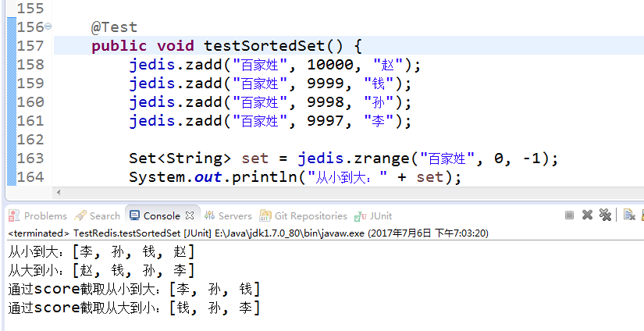Click the terminated TestRedis.testSortedSet status line
The width and height of the screenshot is (644, 331).
248,233
